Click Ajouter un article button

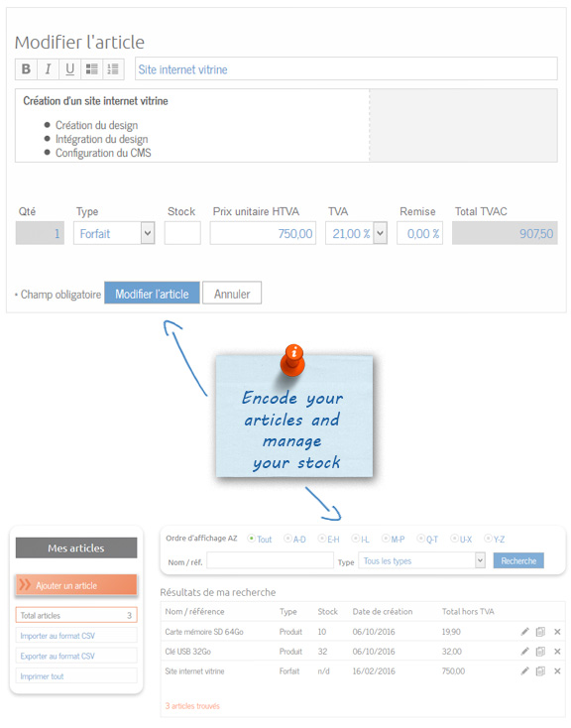76,585
